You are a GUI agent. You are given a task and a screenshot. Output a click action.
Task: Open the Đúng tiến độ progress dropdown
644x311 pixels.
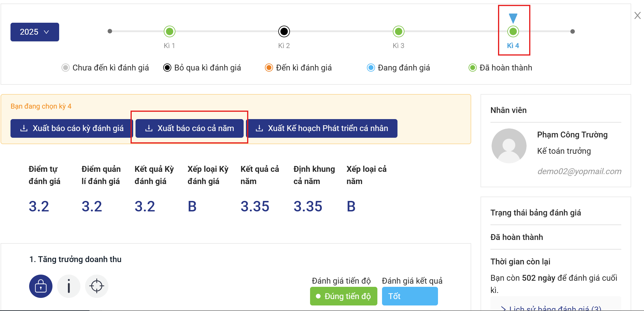click(x=343, y=296)
